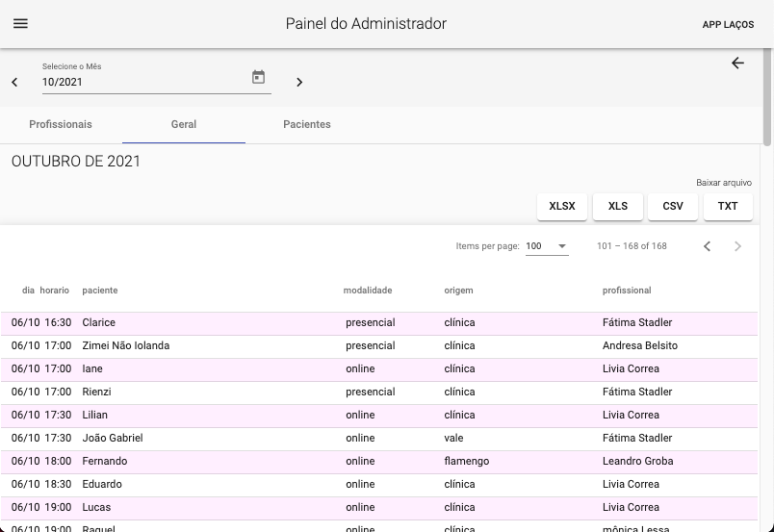Open the hamburger navigation menu

(20, 24)
